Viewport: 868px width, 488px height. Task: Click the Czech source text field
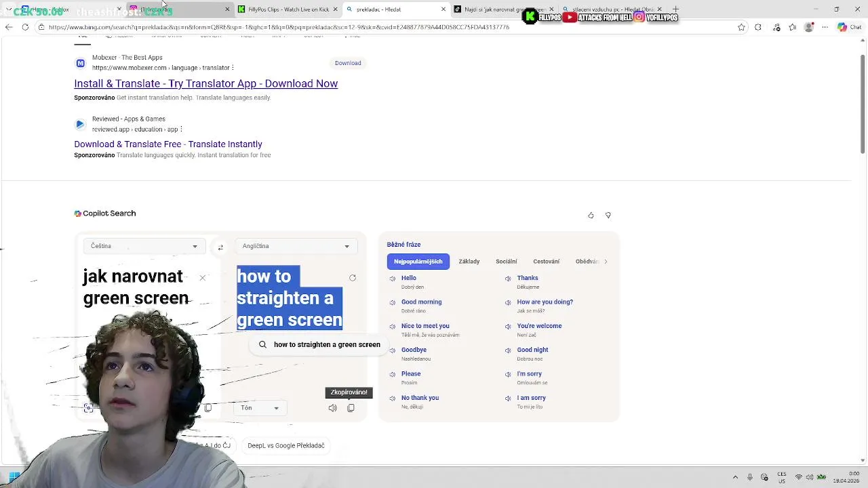coord(136,287)
